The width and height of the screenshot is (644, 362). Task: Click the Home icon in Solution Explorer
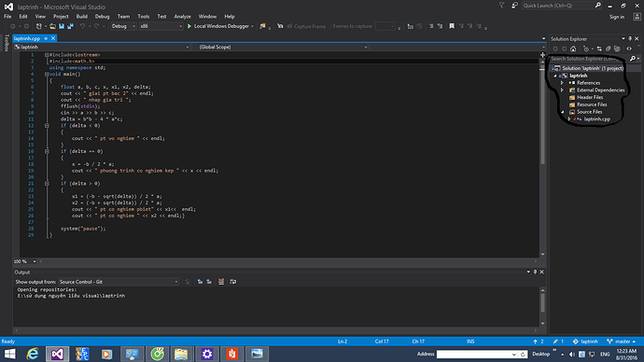click(x=573, y=49)
